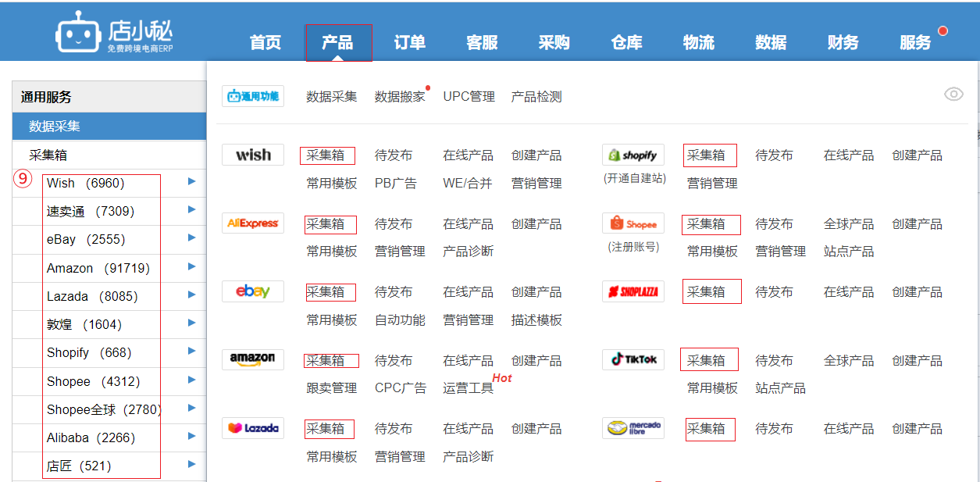Expand the Wish (6960) row arrow
Image resolution: width=980 pixels, height=482 pixels.
point(191,181)
